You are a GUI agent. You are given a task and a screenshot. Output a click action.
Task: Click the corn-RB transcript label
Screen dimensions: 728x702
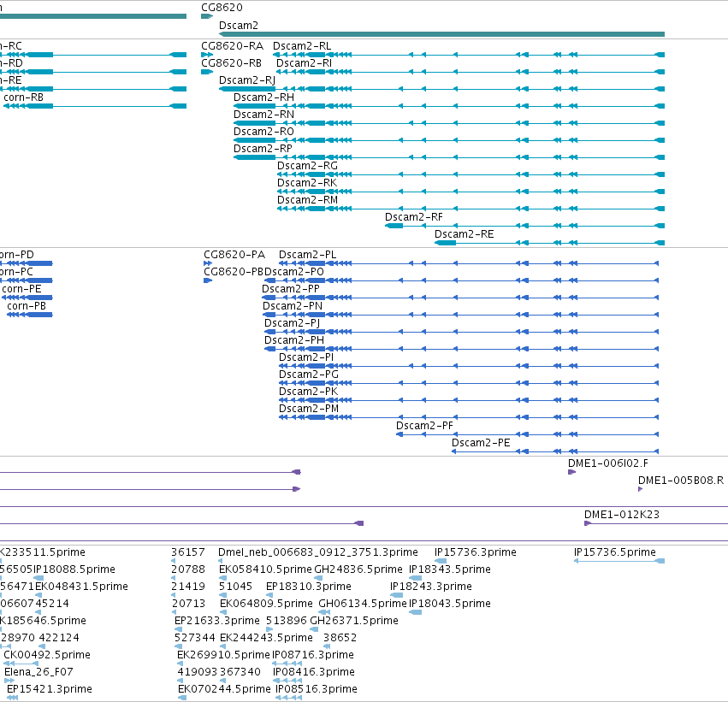pos(23,97)
